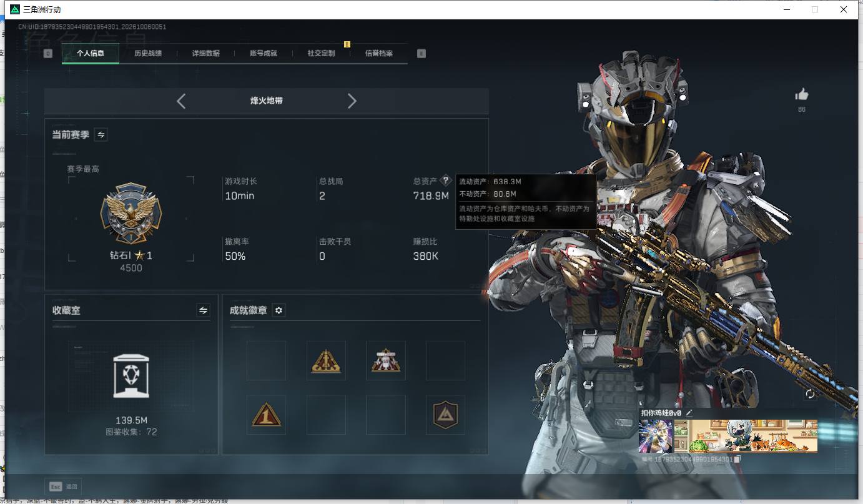Edit the nickname with the pencil icon

(689, 413)
